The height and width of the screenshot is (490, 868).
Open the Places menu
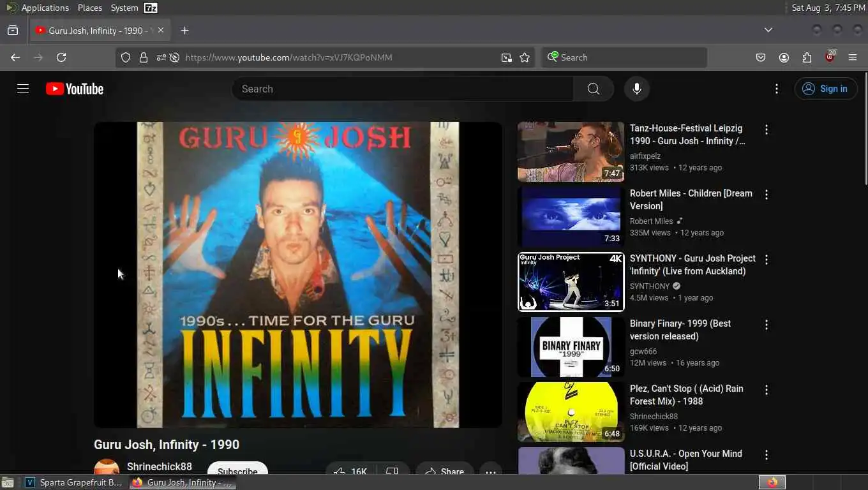tap(90, 8)
